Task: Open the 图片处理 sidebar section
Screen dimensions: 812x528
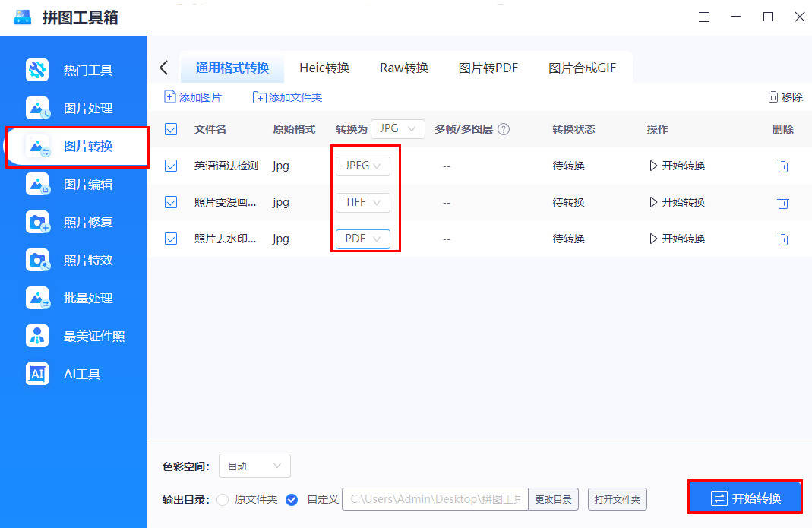Action: point(72,109)
